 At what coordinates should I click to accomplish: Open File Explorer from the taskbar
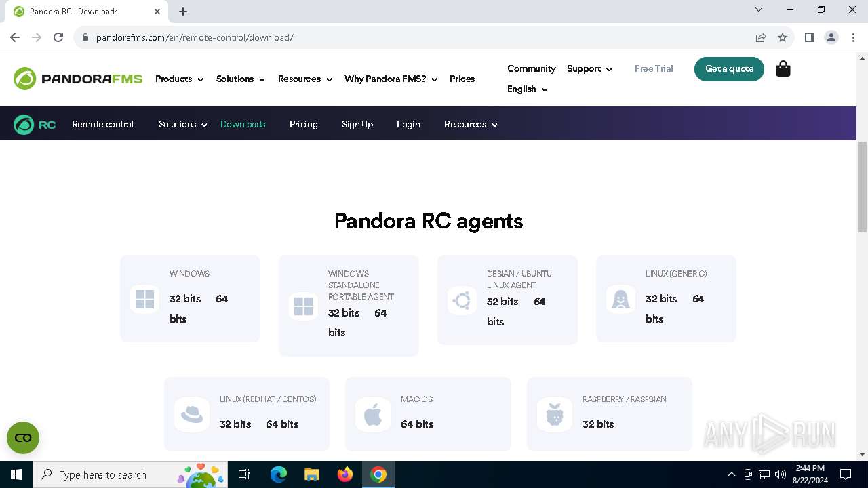point(312,474)
